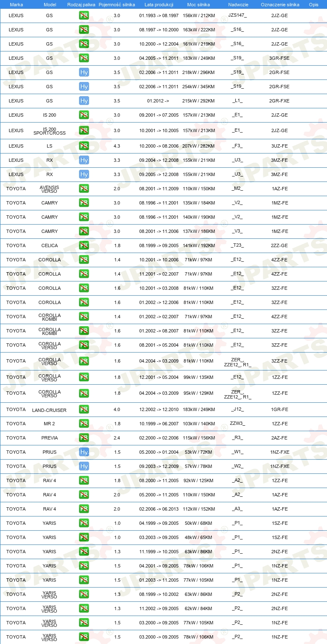The image size is (327, 644).
Task: Click dates 01.2002 -> 08.2007 cell
Action: pyautogui.click(x=159, y=331)
